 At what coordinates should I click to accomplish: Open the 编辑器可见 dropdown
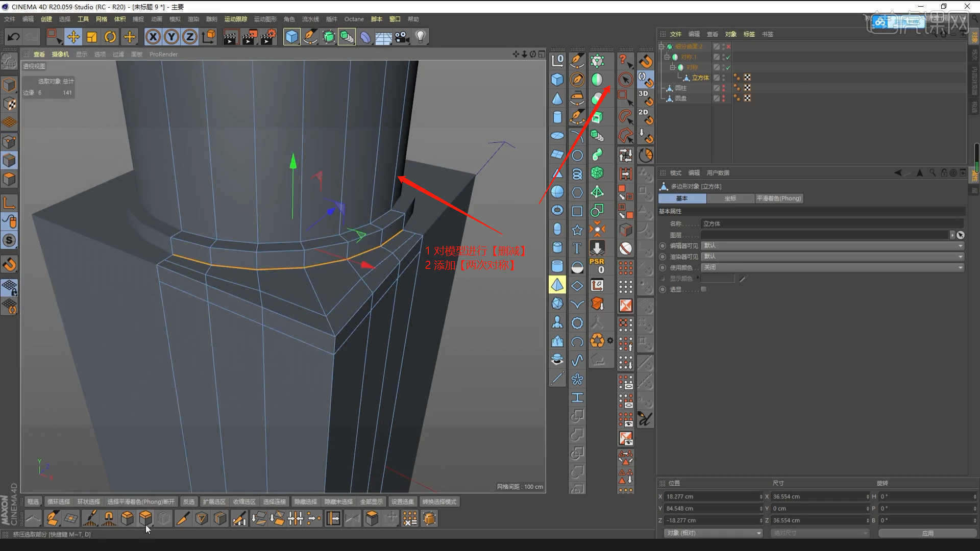832,245
